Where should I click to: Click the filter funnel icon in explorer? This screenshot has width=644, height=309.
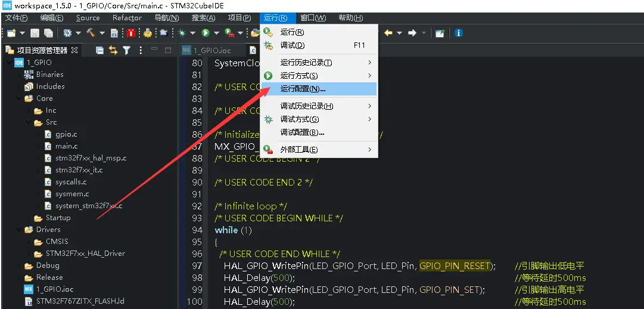pyautogui.click(x=126, y=50)
